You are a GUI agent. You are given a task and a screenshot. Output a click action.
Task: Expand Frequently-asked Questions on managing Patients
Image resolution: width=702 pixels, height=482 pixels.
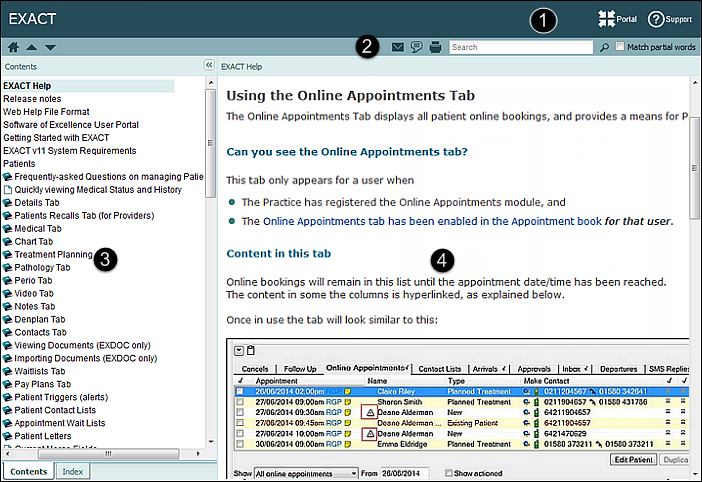point(109,177)
